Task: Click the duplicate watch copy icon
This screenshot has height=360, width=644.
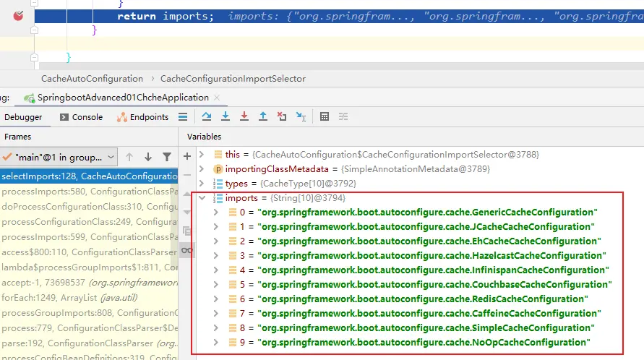Action: (x=187, y=231)
